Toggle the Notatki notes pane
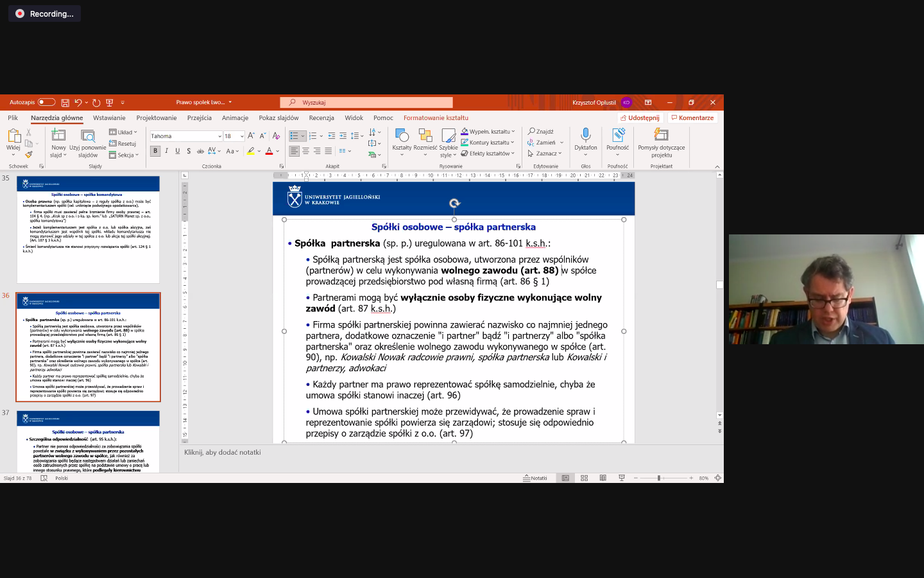The width and height of the screenshot is (924, 578). click(x=535, y=478)
